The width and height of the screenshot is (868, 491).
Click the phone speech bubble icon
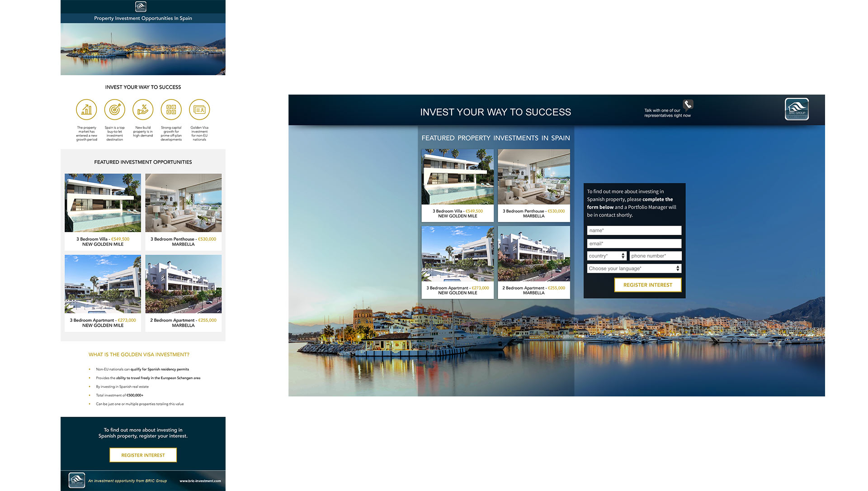tap(688, 105)
